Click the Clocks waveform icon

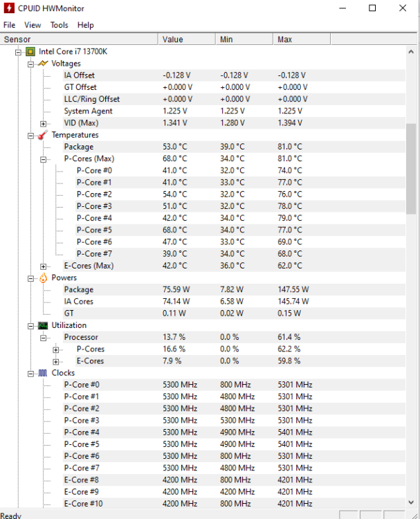pyautogui.click(x=43, y=374)
